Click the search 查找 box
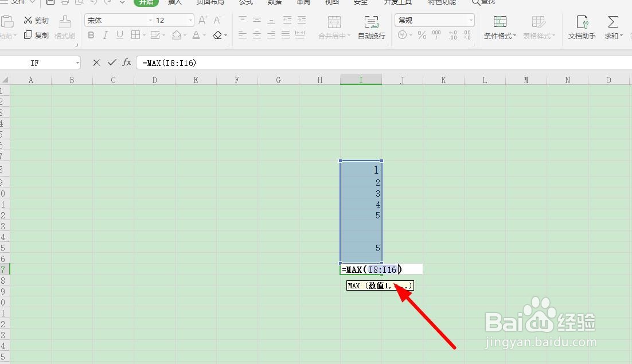This screenshot has height=364, width=632. pos(483,2)
